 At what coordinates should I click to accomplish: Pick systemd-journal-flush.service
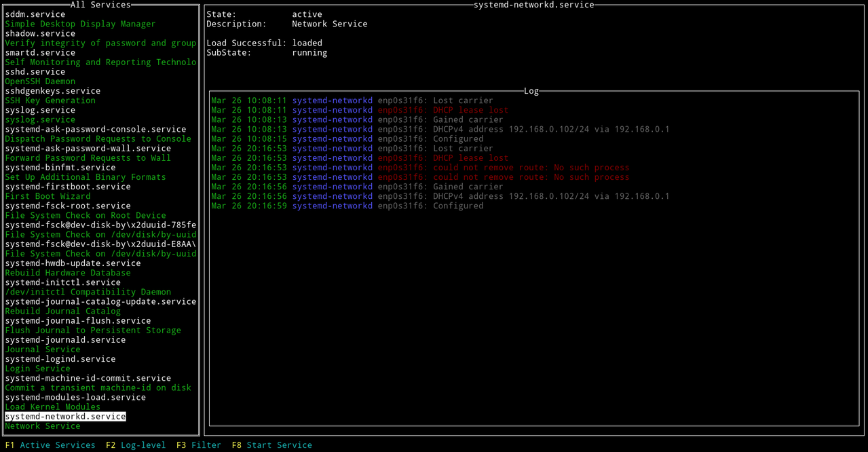[x=78, y=320]
